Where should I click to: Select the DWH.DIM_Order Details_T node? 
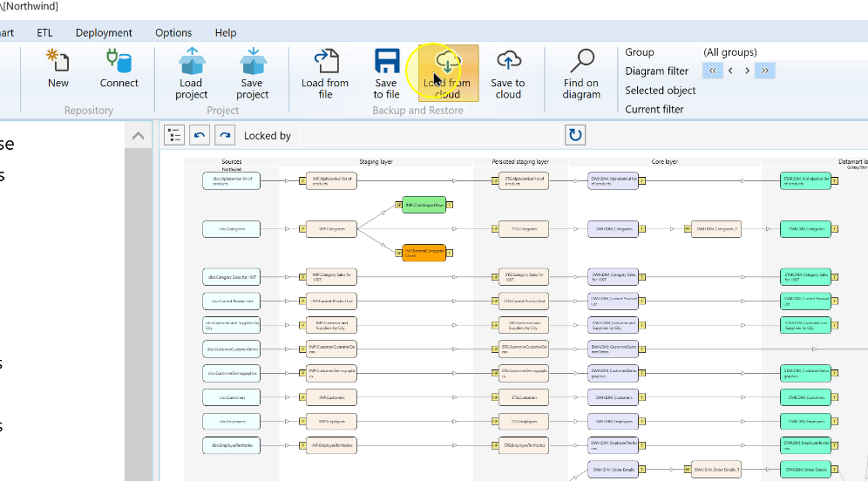pos(716,470)
